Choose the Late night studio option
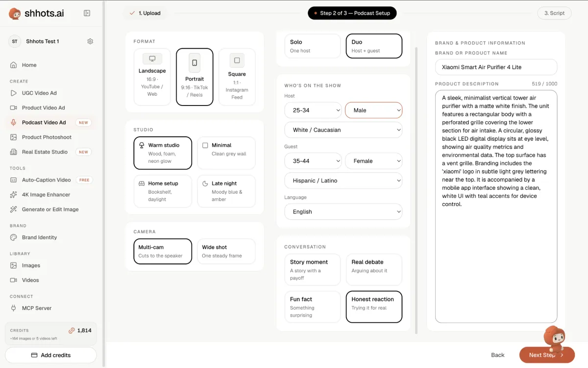The width and height of the screenshot is (588, 368). click(226, 191)
